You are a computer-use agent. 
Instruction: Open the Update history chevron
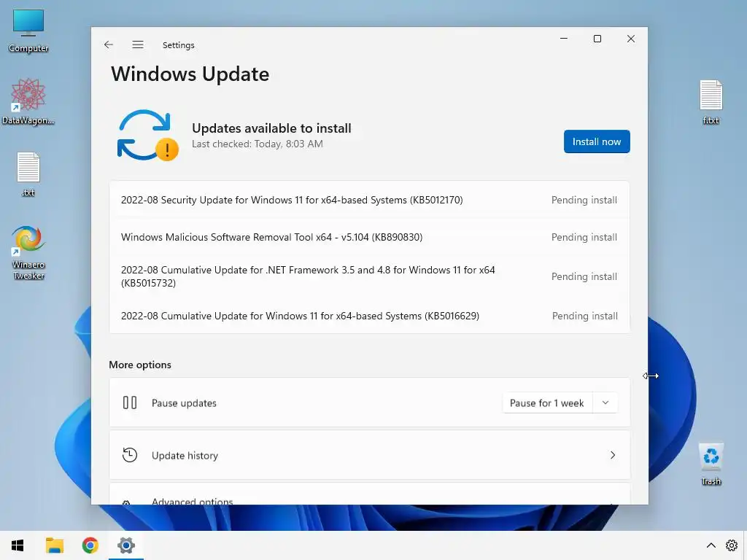pyautogui.click(x=613, y=455)
